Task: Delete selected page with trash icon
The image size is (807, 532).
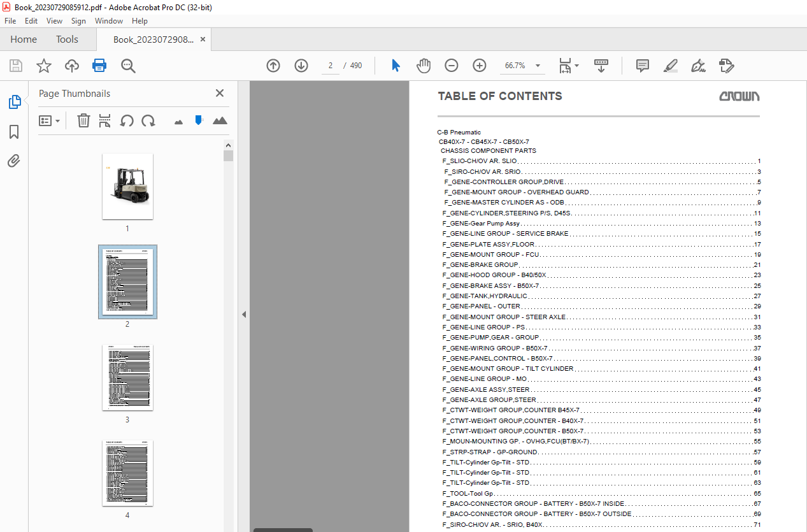Action: 83,120
